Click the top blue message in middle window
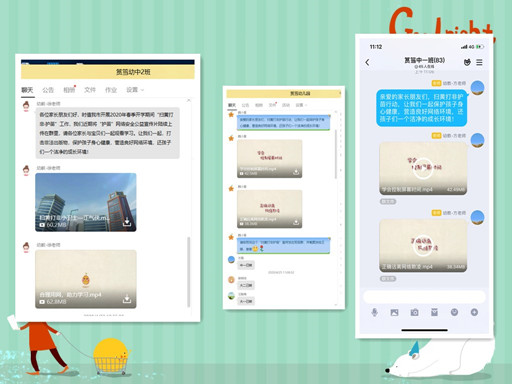Image resolution: width=512 pixels, height=384 pixels. click(x=284, y=123)
